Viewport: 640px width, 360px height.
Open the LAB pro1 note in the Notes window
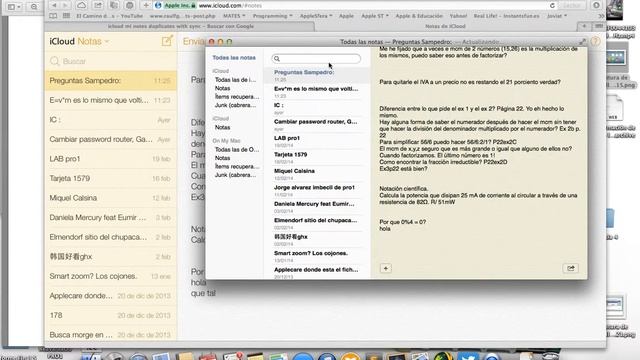tap(317, 141)
